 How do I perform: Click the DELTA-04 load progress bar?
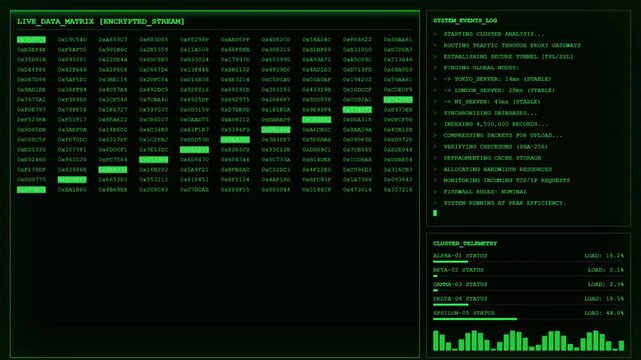click(x=528, y=304)
